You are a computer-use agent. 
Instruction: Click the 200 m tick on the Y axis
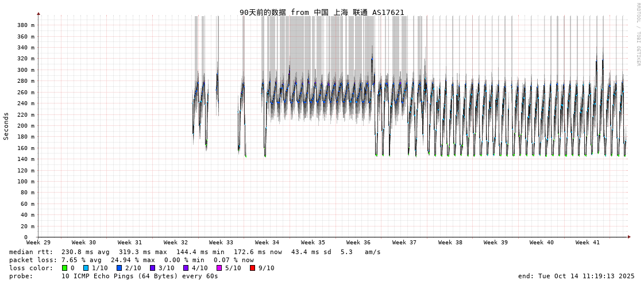coord(26,125)
